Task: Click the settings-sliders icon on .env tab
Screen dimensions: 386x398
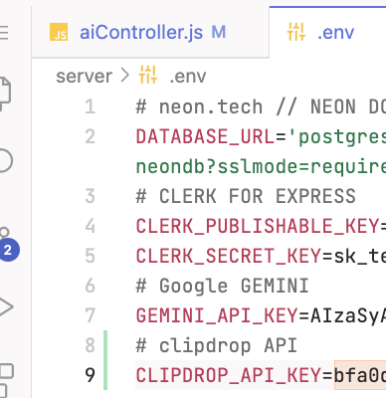Action: click(x=296, y=32)
